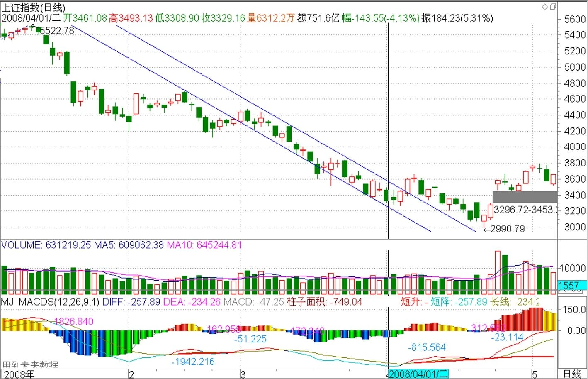Open the 日线 period selector

(572, 374)
